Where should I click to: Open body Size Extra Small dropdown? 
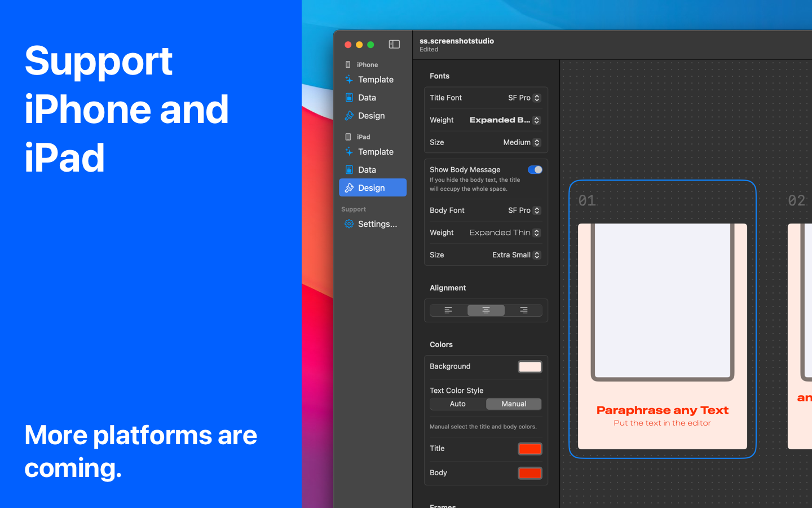[516, 255]
